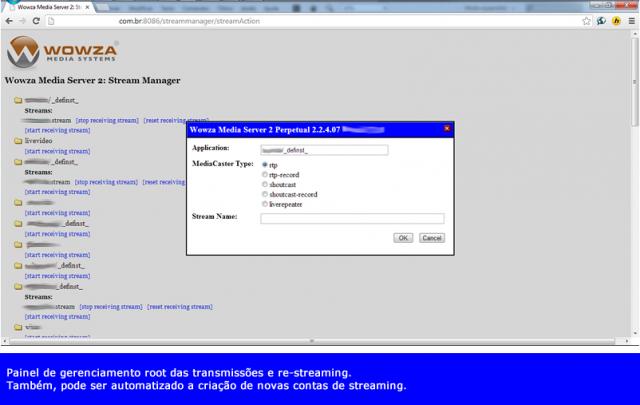Click the yellow extension icon in toolbar
Screen dimensions: 640x405
tap(616, 21)
